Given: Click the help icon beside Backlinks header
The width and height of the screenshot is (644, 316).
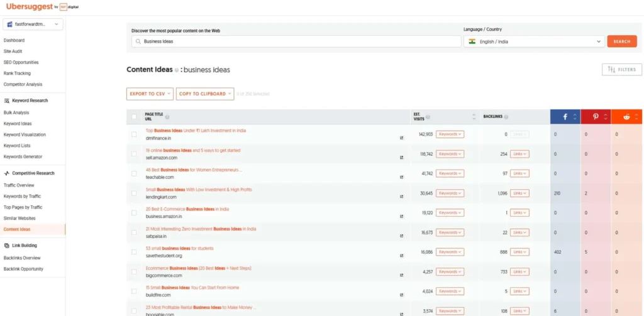Looking at the screenshot, I should 506,117.
